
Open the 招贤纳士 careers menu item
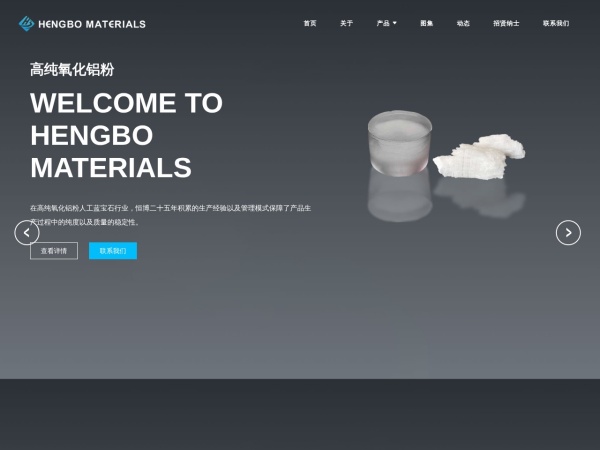click(x=506, y=23)
